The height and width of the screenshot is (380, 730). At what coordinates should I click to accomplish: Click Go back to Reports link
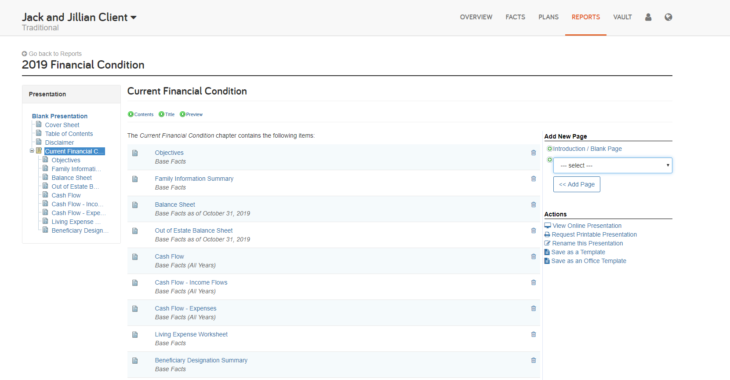point(55,54)
